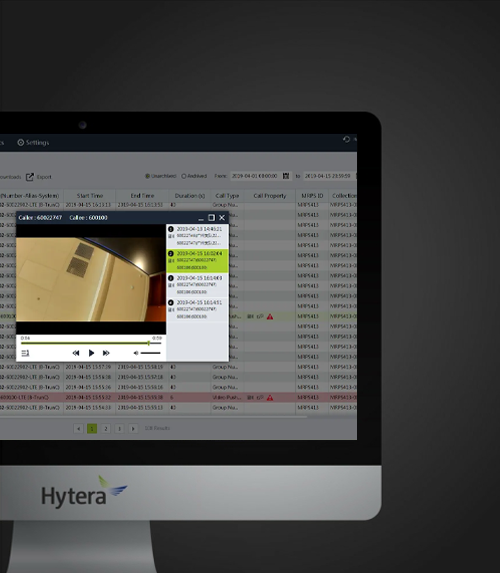The image size is (500, 573).
Task: Go to next results page arrow
Action: 133,429
